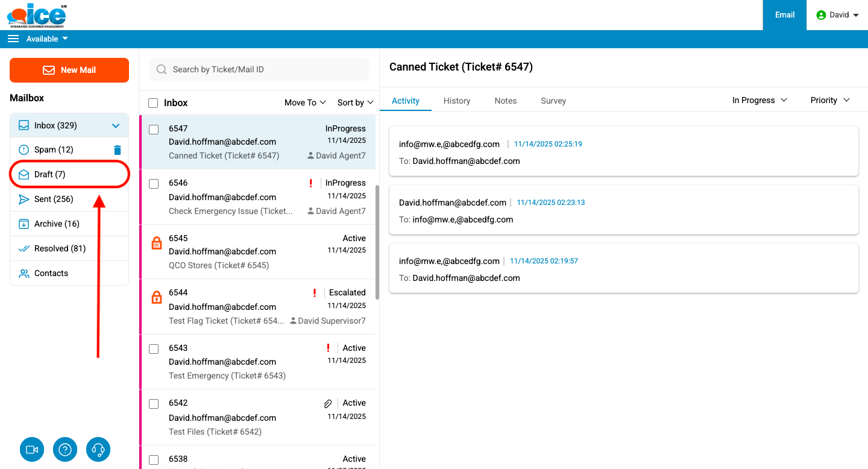The image size is (868, 469).
Task: Expand the Sort by dropdown
Action: tap(355, 103)
